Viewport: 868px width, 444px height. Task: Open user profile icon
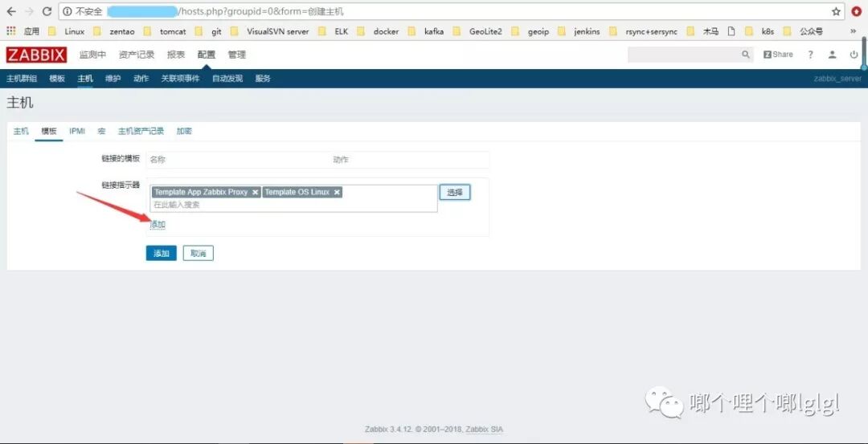pyautogui.click(x=832, y=55)
